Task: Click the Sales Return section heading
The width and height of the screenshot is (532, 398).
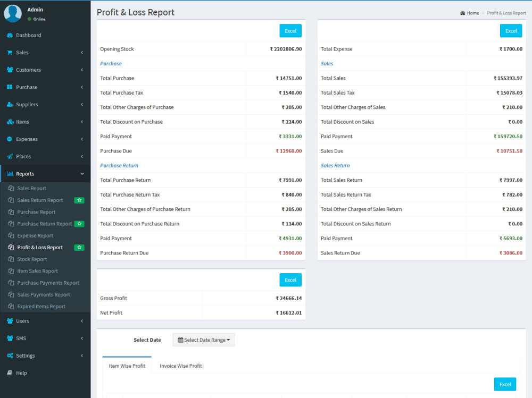Action: [335, 166]
